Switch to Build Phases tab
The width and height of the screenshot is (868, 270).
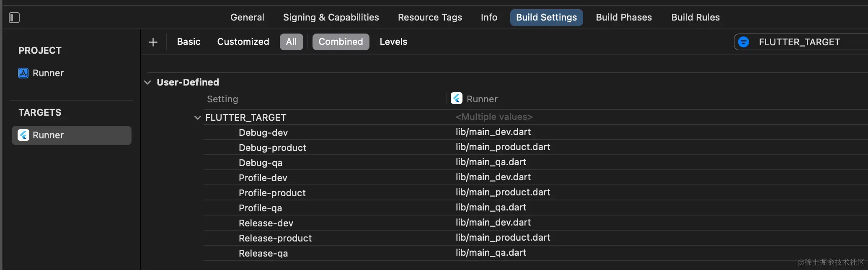[x=624, y=18]
